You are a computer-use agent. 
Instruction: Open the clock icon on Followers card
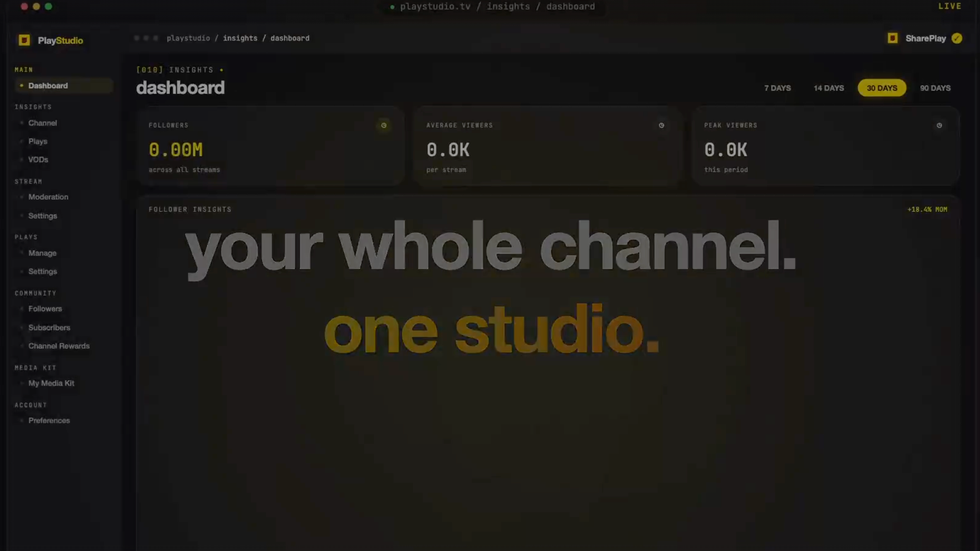click(x=384, y=126)
